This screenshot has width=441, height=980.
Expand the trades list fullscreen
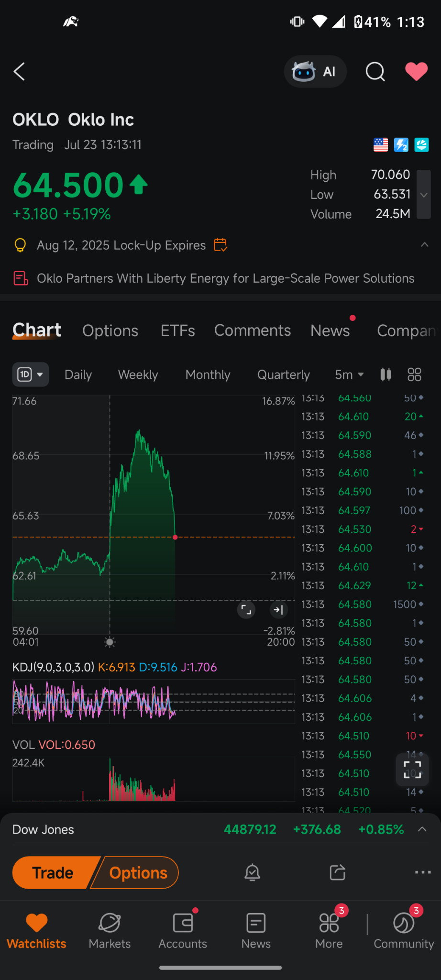coord(412,770)
